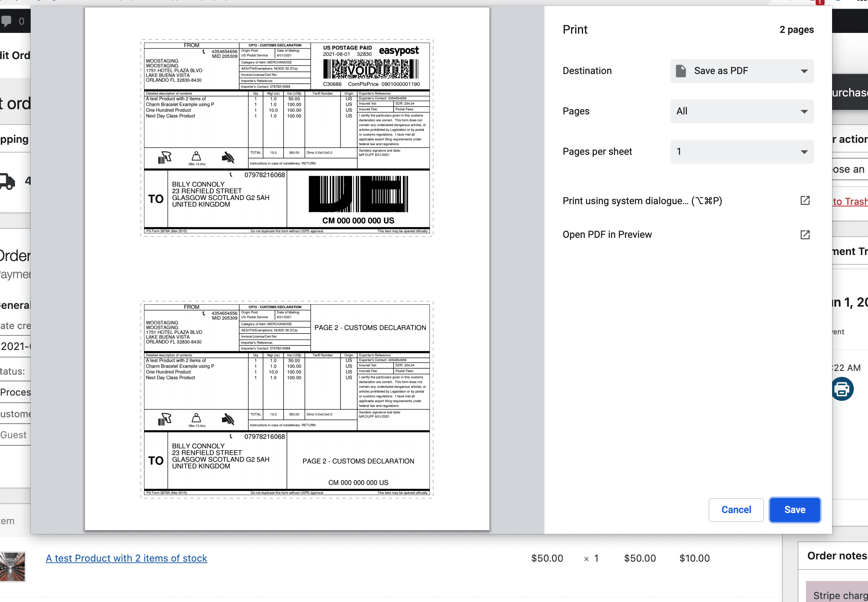This screenshot has width=868, height=602.
Task: Open the Destination dropdown showing Save as PDF
Action: pos(742,71)
